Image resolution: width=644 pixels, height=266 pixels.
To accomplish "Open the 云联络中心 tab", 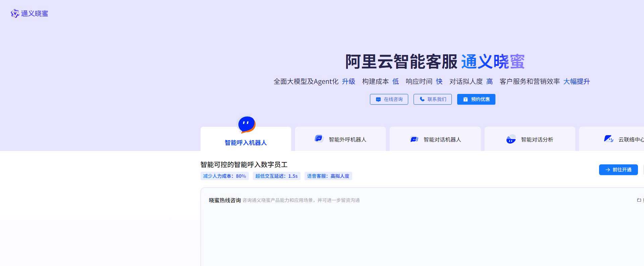I will click(x=611, y=139).
